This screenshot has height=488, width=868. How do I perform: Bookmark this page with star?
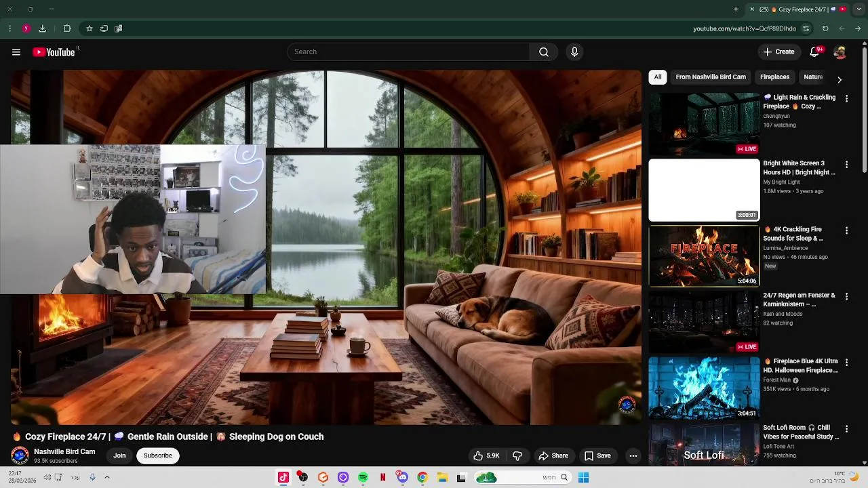pos(89,29)
